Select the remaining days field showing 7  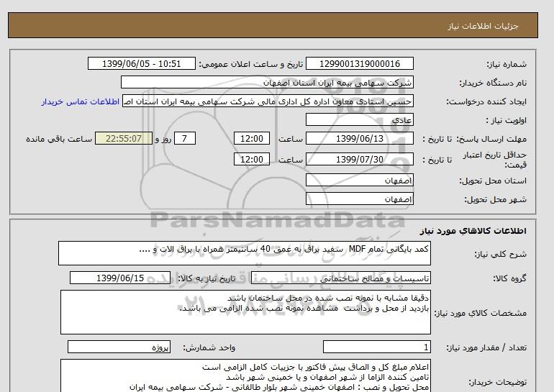click(x=184, y=138)
